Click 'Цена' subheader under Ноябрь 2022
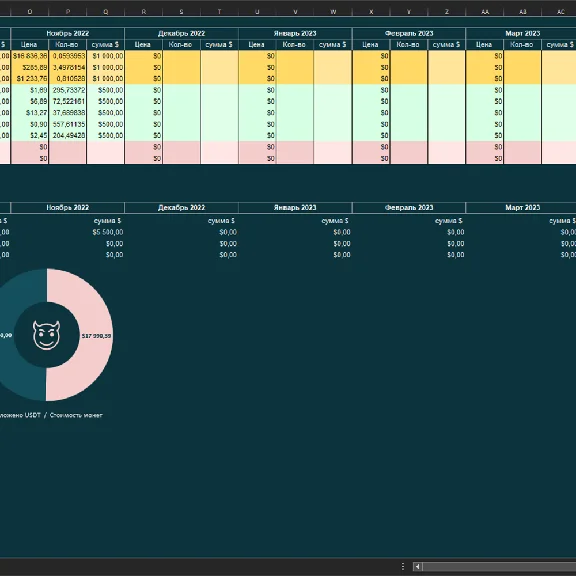Viewport: 576px width, 576px height. (x=29, y=45)
